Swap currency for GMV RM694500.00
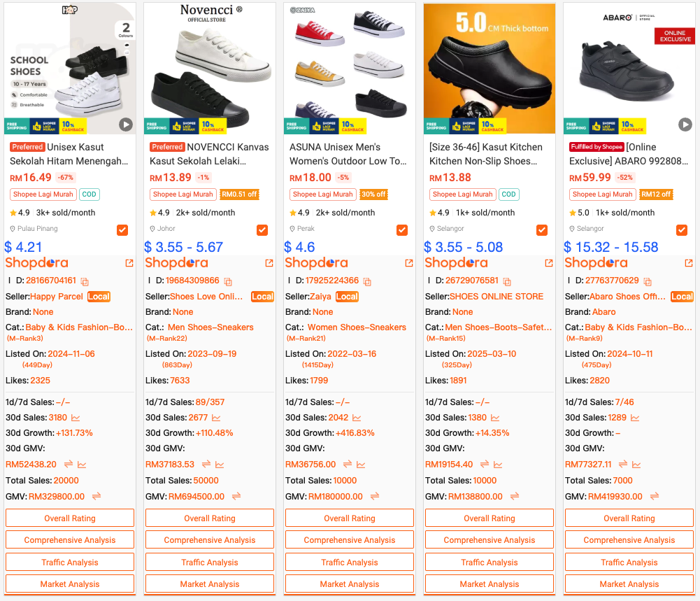 [236, 496]
